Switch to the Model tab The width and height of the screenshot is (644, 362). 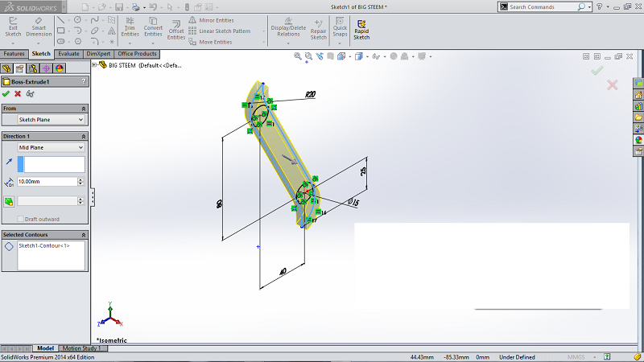pos(45,348)
